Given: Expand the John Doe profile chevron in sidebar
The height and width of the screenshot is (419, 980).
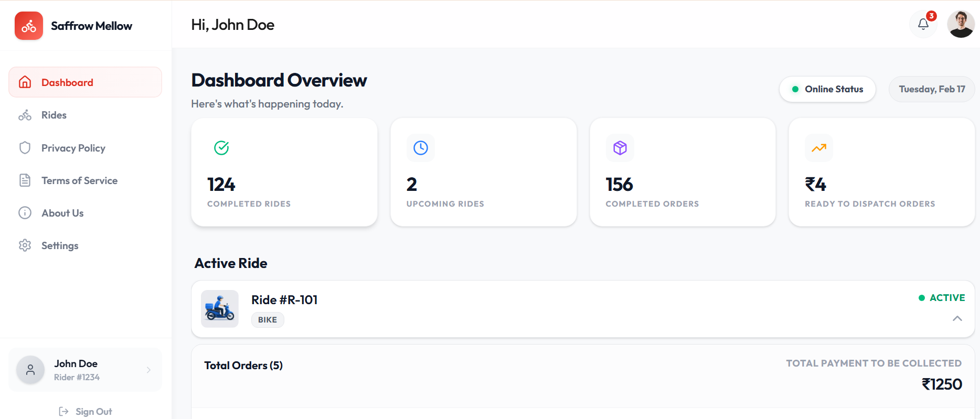Looking at the screenshot, I should pos(148,370).
